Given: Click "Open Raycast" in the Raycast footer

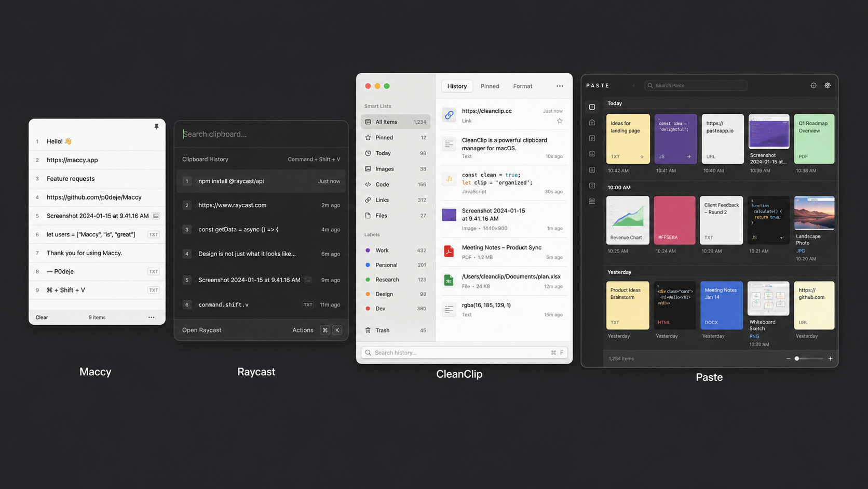Looking at the screenshot, I should click(x=201, y=330).
